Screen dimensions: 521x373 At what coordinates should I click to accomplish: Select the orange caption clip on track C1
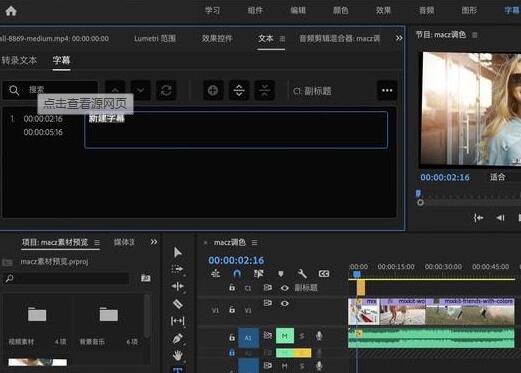coord(361,288)
